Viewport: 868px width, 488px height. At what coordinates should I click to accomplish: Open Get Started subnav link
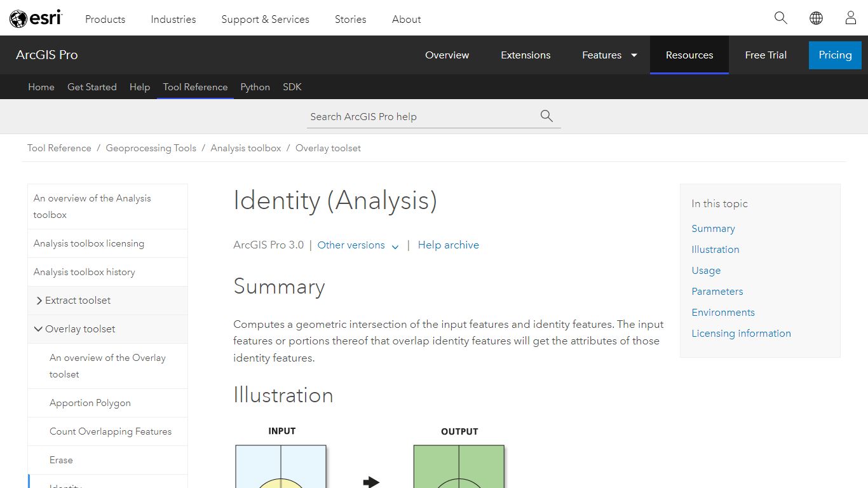92,87
